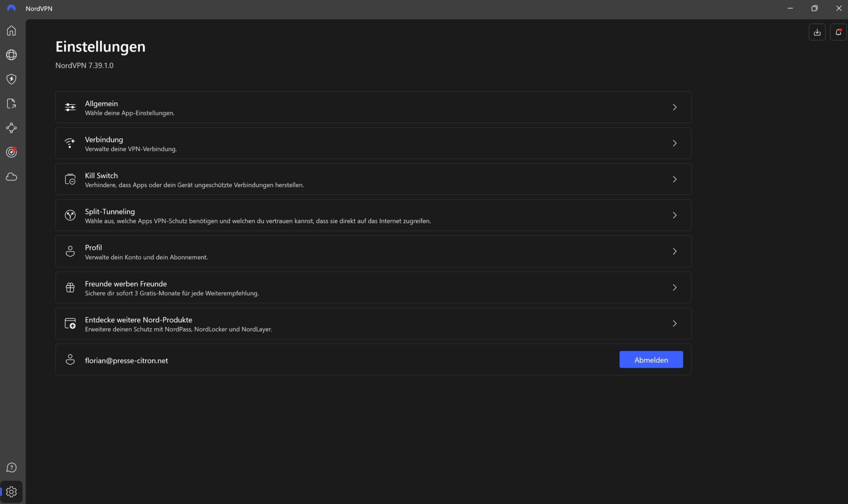
Task: Open the Allgemein settings entry
Action: 373,107
